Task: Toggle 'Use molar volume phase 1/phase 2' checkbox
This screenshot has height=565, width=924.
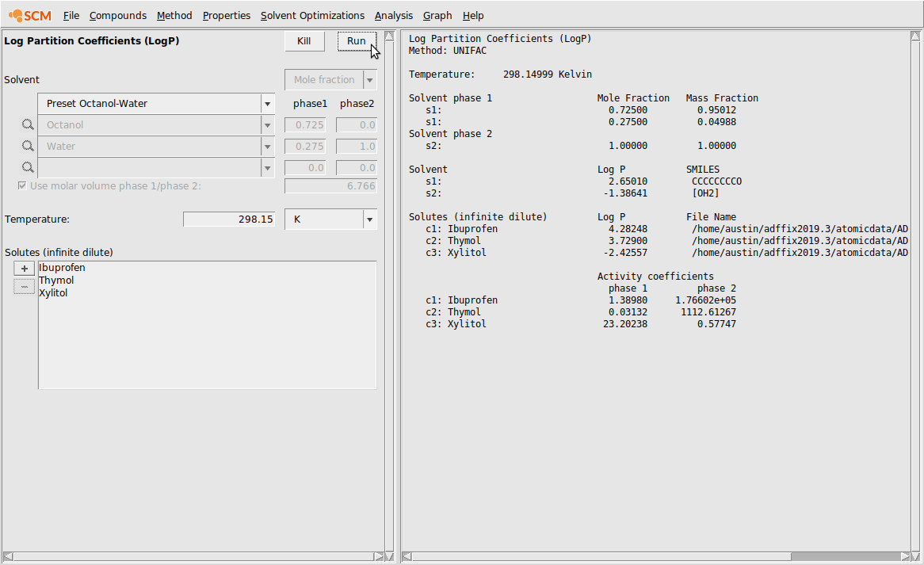Action: pos(22,185)
